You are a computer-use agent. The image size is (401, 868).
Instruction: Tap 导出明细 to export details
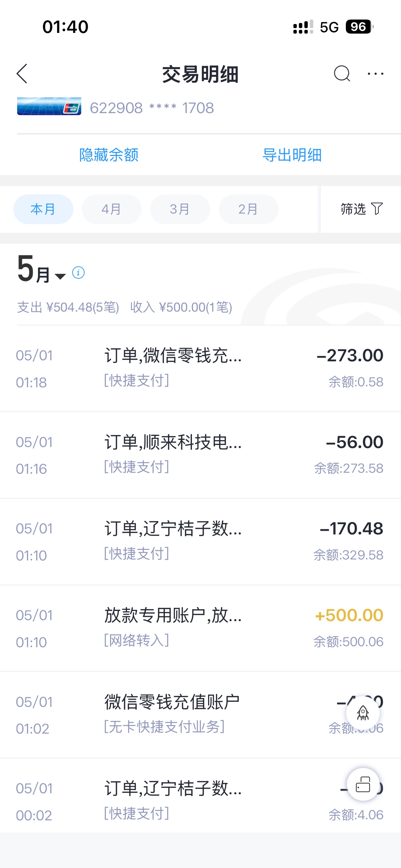[x=292, y=155]
